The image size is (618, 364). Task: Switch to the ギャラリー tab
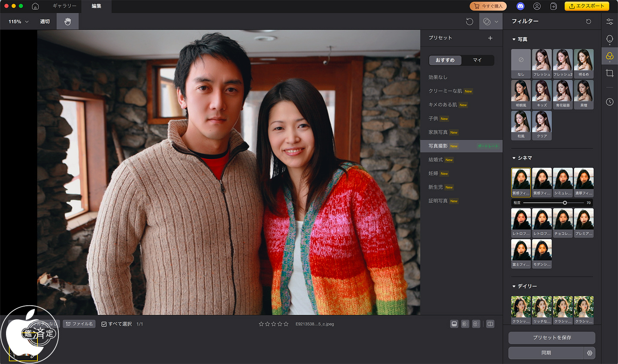(64, 6)
